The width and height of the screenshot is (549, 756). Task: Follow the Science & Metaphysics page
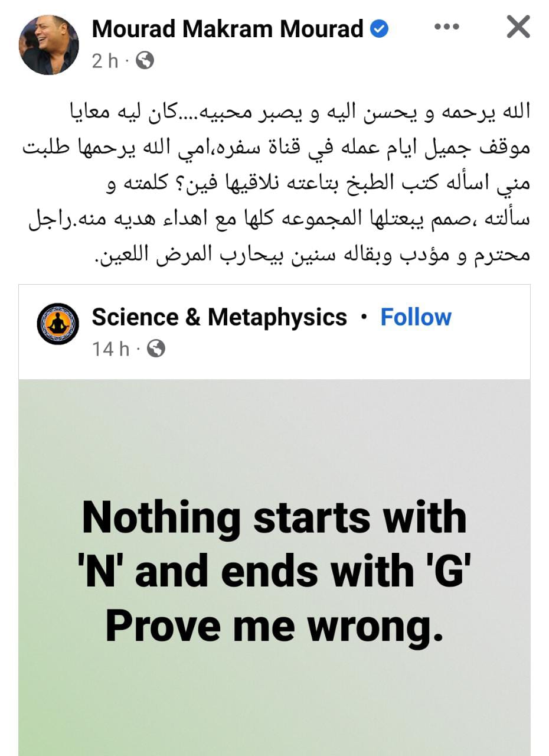coord(416,317)
